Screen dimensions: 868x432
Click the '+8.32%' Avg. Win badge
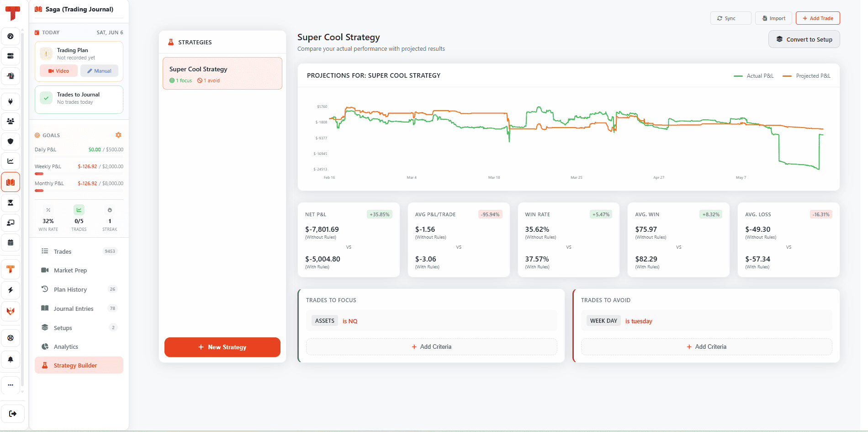tap(711, 214)
